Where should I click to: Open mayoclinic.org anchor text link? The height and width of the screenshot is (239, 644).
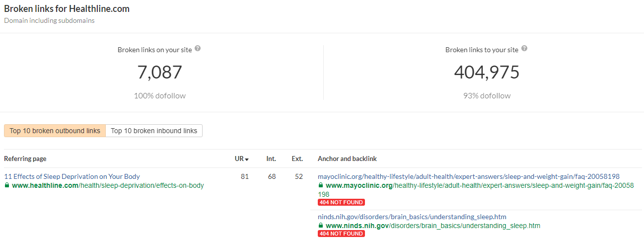tap(469, 176)
